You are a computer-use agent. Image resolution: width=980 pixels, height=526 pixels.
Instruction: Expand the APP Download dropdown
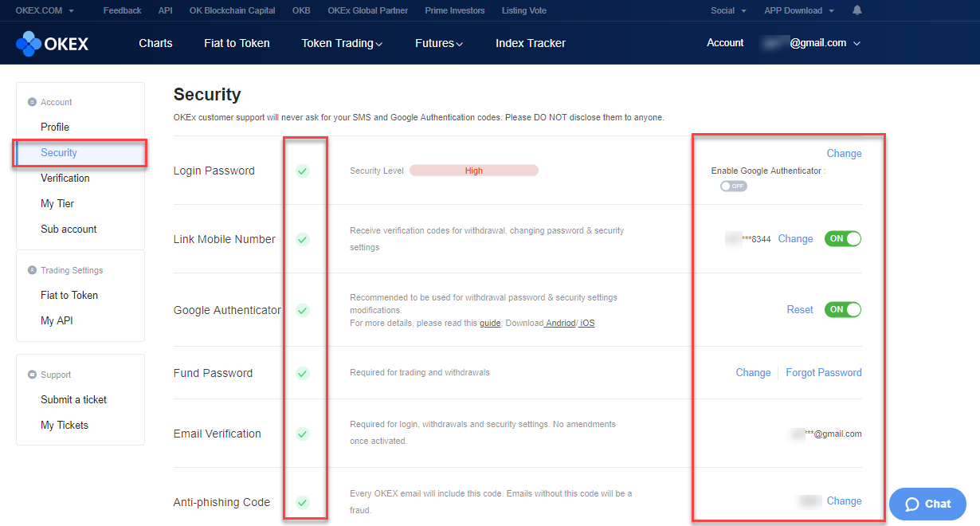tap(799, 10)
